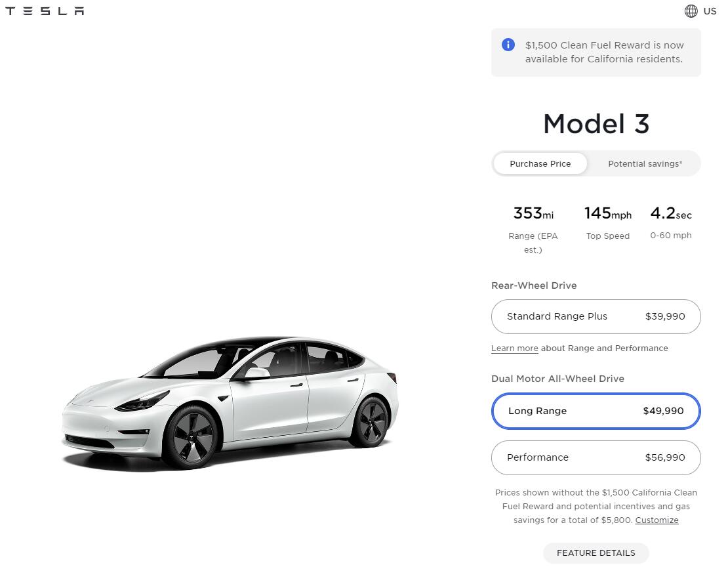Click the Clean Fuel Reward banner

click(596, 52)
